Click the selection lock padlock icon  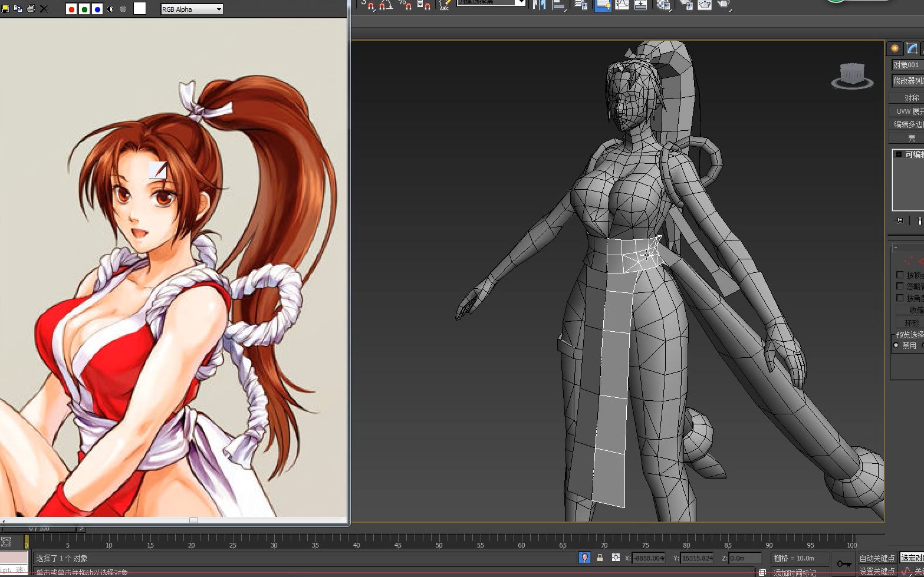(x=600, y=558)
